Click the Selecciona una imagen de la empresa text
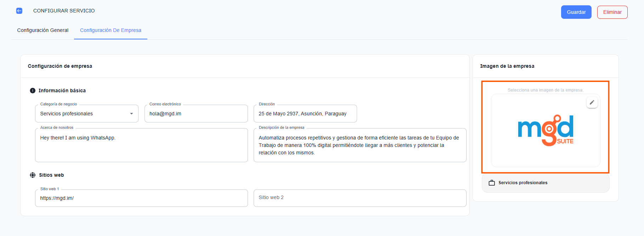The image size is (644, 236). point(546,90)
